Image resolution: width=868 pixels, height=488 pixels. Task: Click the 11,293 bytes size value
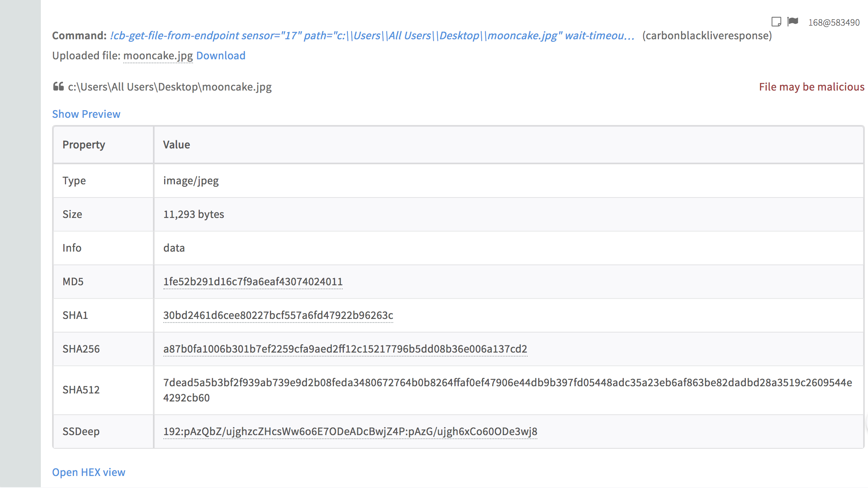(x=193, y=214)
